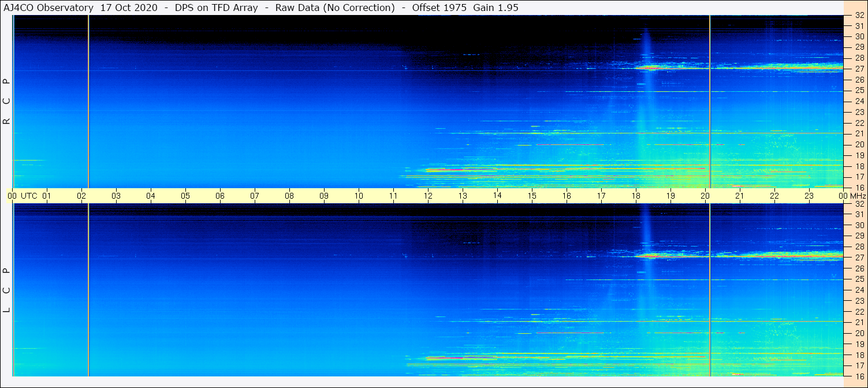
Task: Select hour 09 on the UTC axis
Action: pyautogui.click(x=324, y=196)
